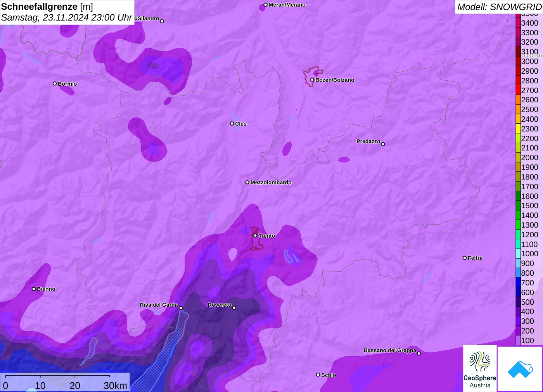543x392 pixels.
Task: Click the blue cloud logo icon
Action: (x=520, y=369)
